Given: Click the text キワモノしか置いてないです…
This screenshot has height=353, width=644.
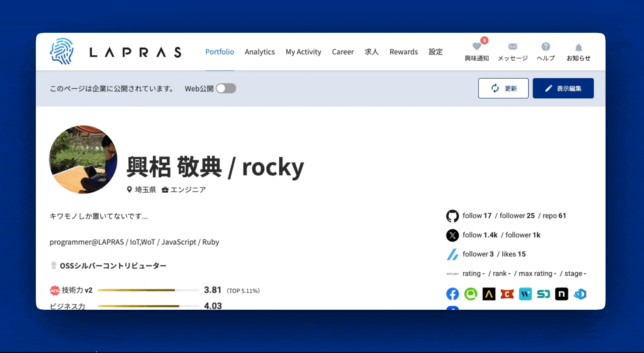Looking at the screenshot, I should tap(99, 216).
